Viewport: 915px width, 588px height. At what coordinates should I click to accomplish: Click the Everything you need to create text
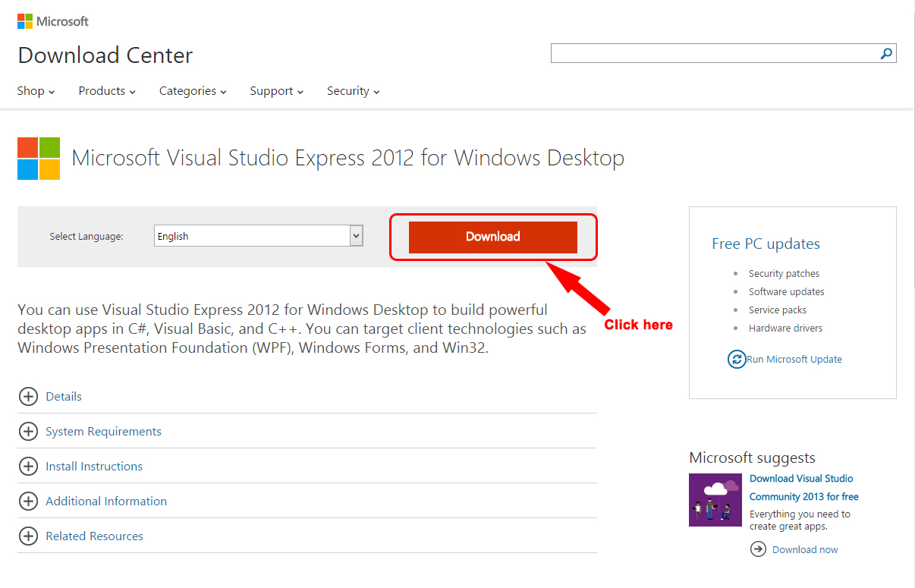click(800, 520)
